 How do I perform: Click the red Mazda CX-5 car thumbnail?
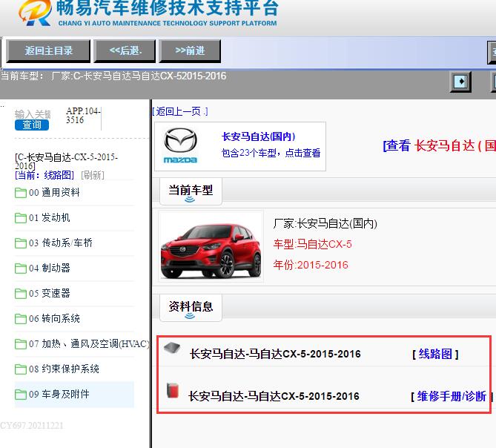pos(211,246)
